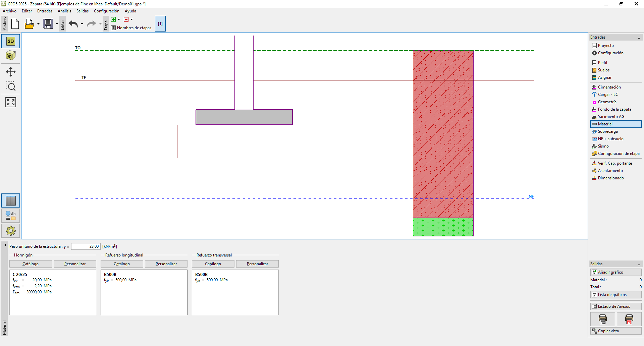Select the pan/move view tool
This screenshot has width=644, height=346.
pos(11,72)
